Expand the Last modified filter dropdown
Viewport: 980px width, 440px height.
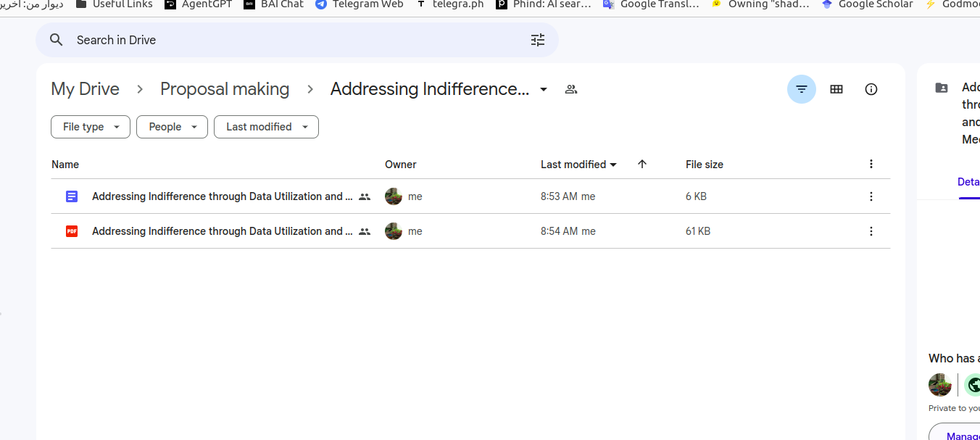coord(266,127)
